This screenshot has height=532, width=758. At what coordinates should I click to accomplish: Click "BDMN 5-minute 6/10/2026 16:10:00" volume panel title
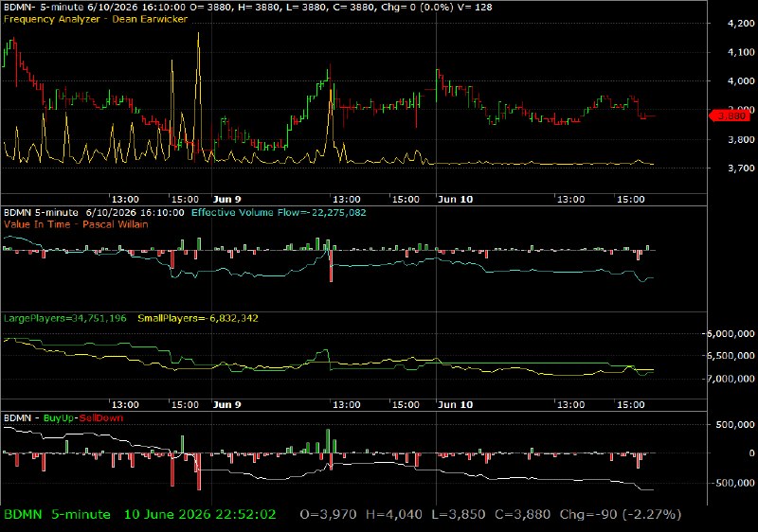click(x=94, y=213)
